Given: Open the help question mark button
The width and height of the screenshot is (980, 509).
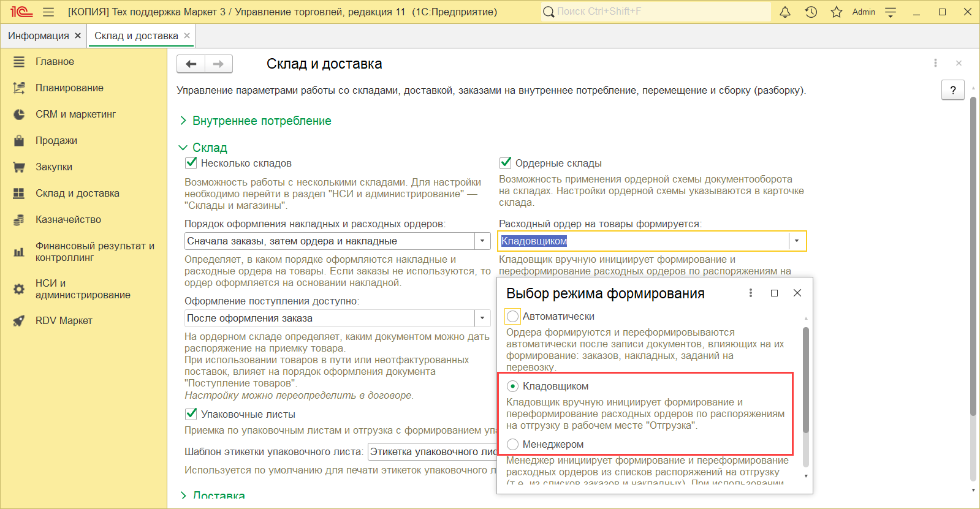Looking at the screenshot, I should coord(952,90).
